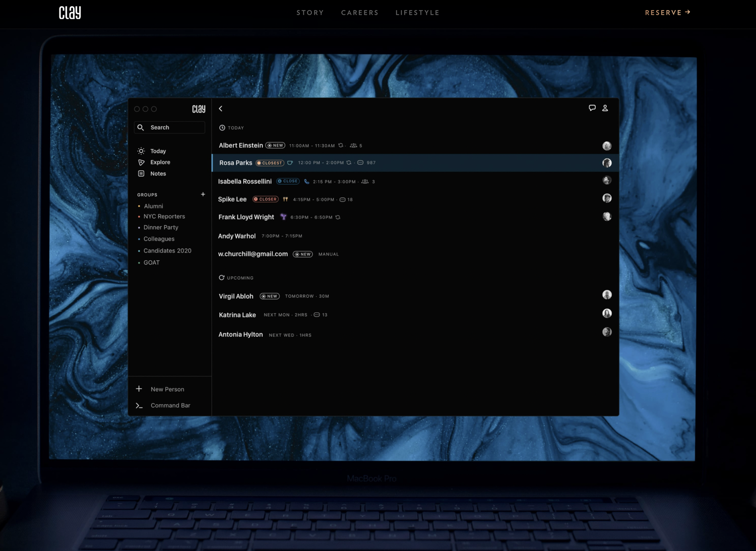The height and width of the screenshot is (551, 756).
Task: Select the GOAT group
Action: pyautogui.click(x=151, y=263)
